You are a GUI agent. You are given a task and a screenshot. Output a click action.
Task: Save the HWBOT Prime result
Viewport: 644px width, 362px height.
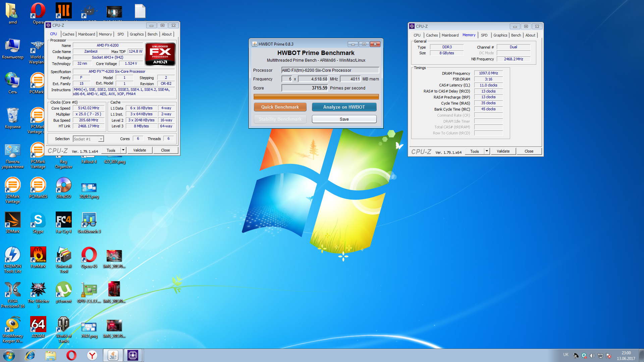click(344, 119)
